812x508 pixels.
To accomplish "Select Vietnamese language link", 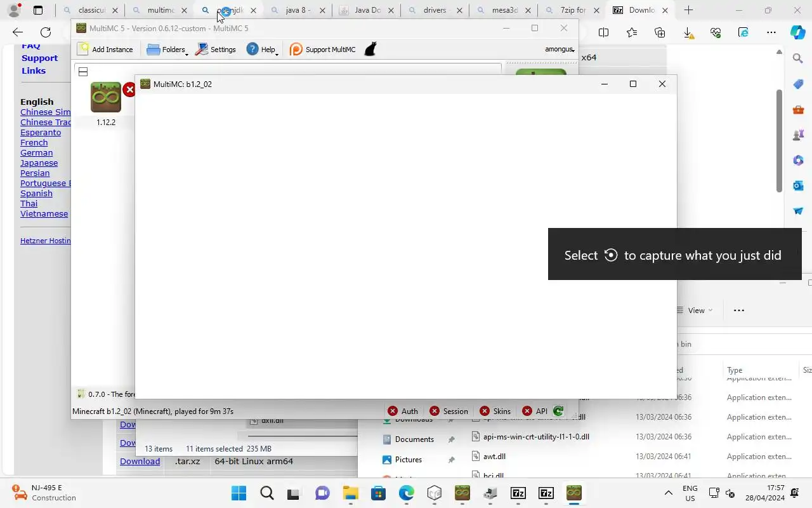I will point(44,213).
